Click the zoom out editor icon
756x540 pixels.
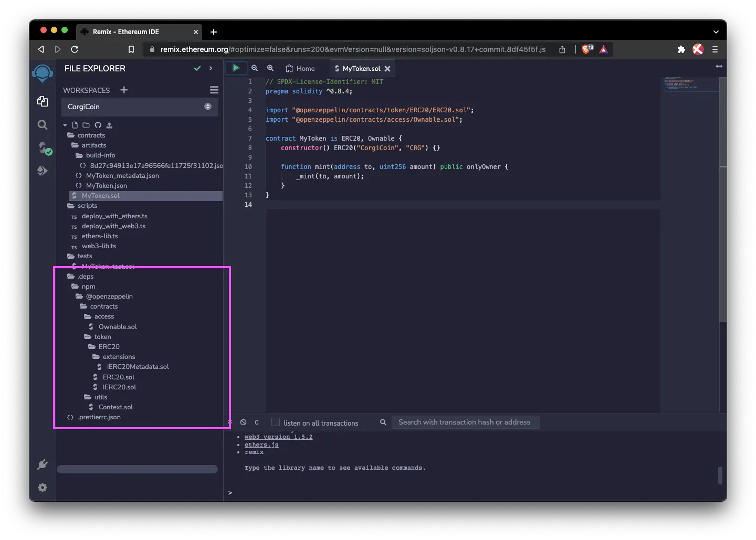[x=255, y=68]
